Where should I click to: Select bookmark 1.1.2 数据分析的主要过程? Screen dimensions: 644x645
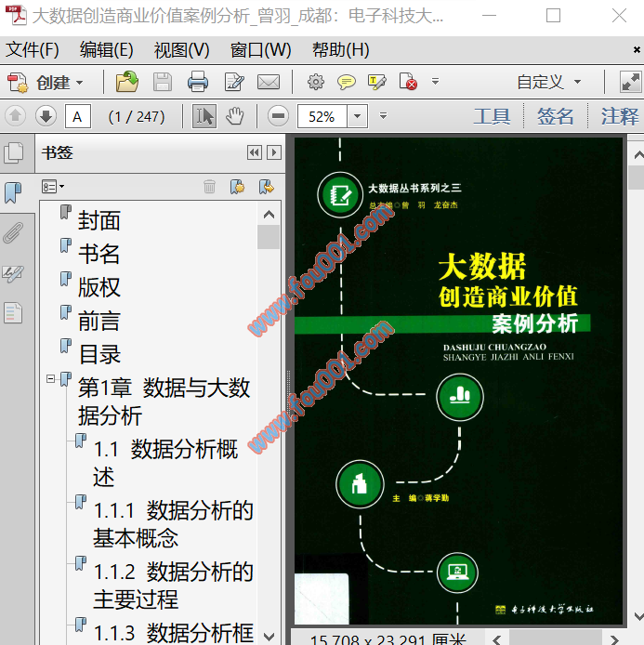[173, 586]
